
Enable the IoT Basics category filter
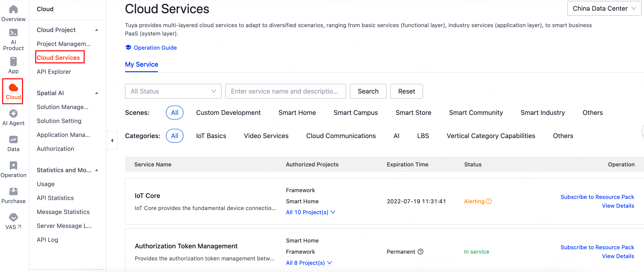click(211, 136)
